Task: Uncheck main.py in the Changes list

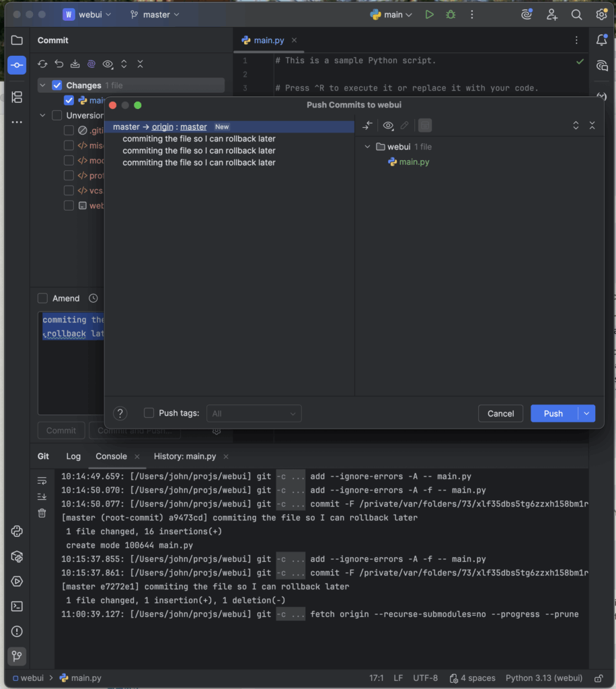Action: 69,100
